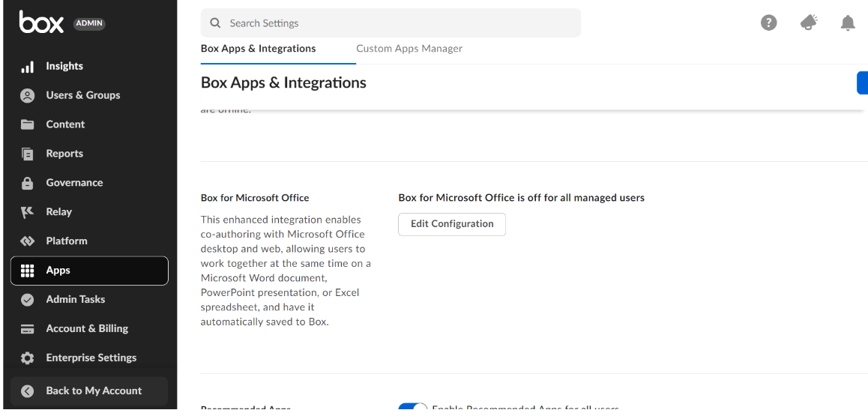Click the Reports document icon
Image resolution: width=868 pixels, height=419 pixels.
27,154
